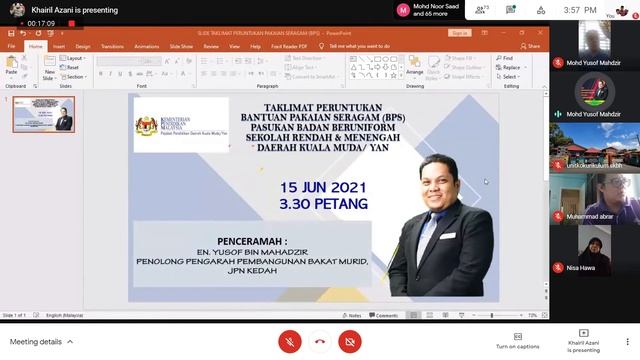Click the Tell me lightbulb search
This screenshot has width=640, height=360.
pyautogui.click(x=321, y=47)
